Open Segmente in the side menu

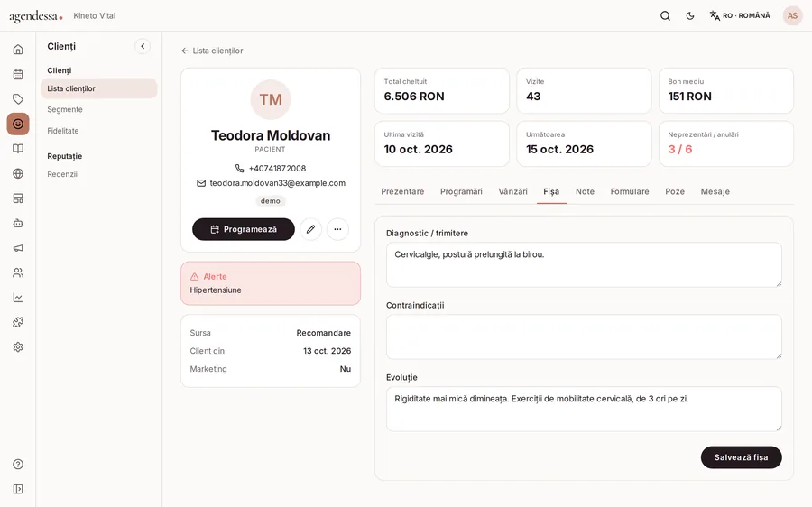click(x=65, y=110)
